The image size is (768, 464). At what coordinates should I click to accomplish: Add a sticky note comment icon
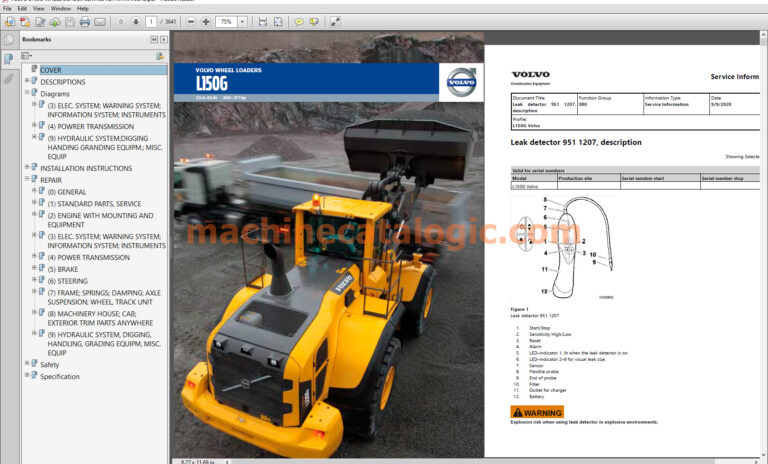click(x=299, y=22)
